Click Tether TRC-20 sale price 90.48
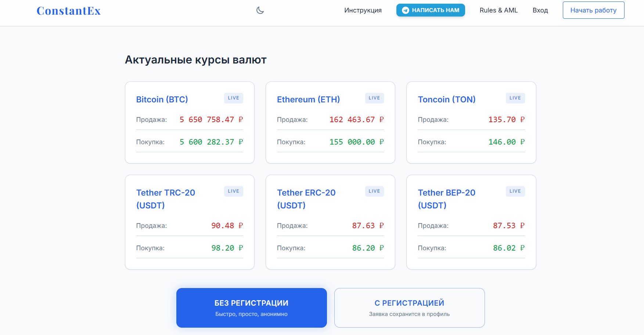This screenshot has height=335, width=644. 227,226
